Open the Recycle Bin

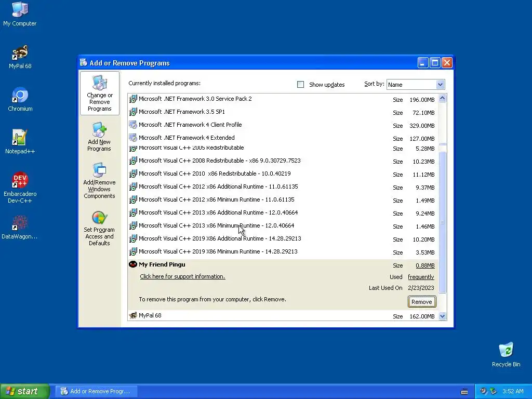506,355
